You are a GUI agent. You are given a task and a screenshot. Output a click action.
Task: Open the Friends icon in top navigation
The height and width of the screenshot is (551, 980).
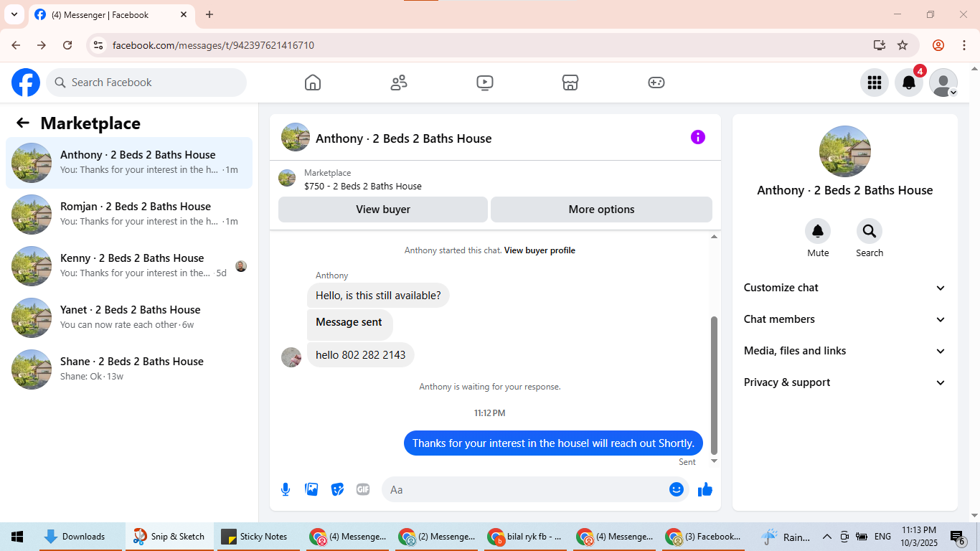(399, 83)
